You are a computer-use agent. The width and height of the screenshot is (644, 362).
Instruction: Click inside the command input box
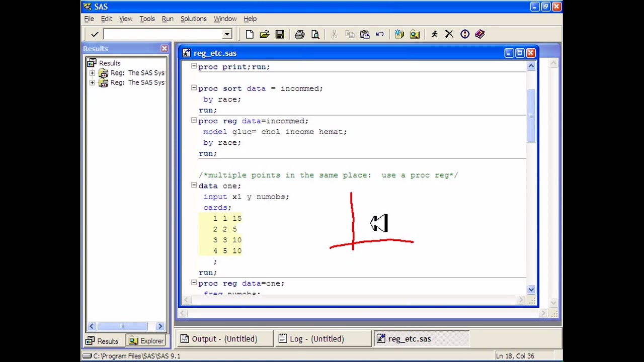tap(164, 34)
